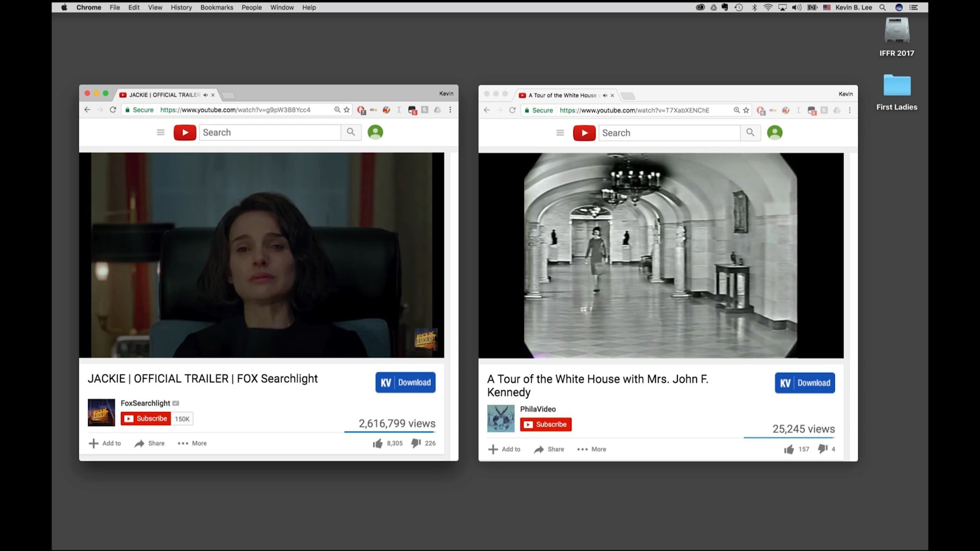The height and width of the screenshot is (551, 980).
Task: Open Siri from the menu bar
Action: (899, 7)
